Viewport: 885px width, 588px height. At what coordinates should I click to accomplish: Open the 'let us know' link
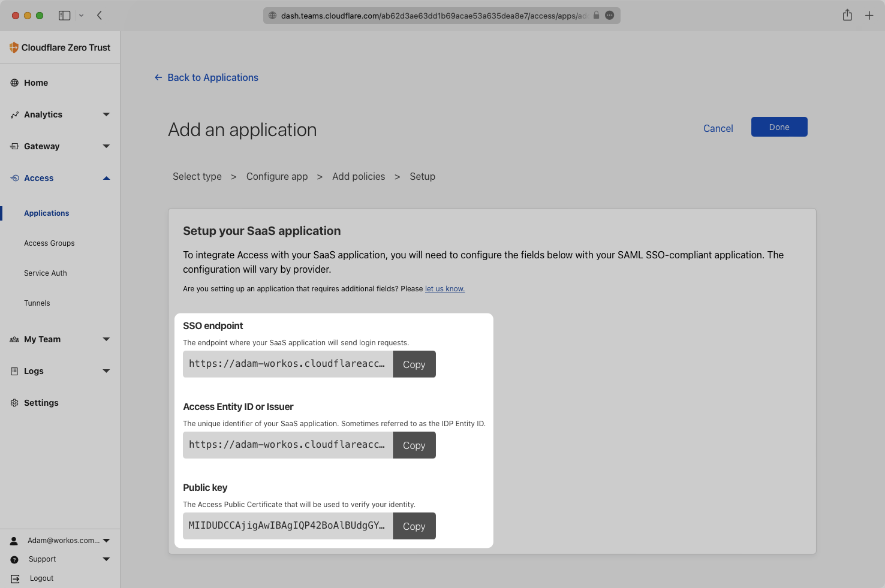point(444,288)
